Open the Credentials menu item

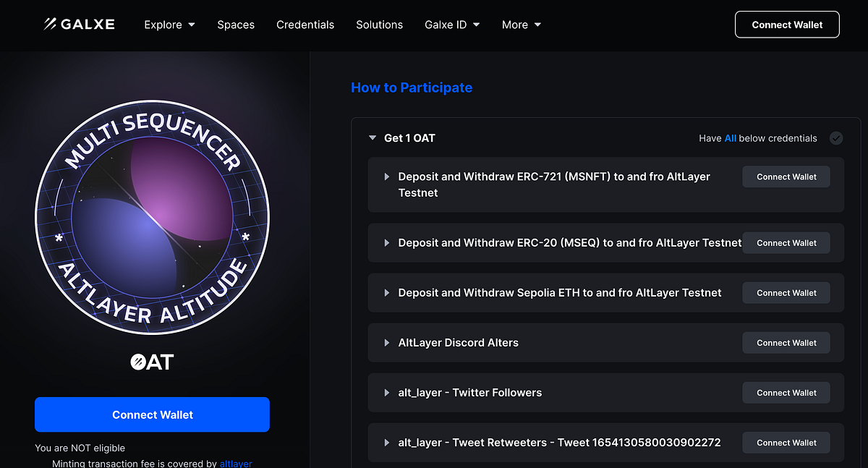(305, 25)
